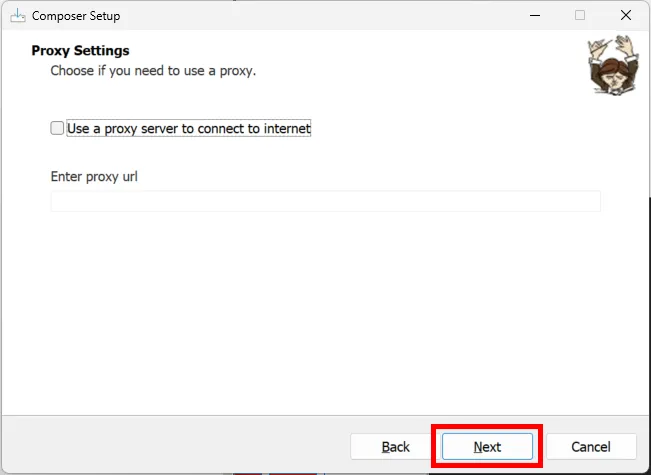Click the word 'internet' in the checkbox label

tap(284, 128)
